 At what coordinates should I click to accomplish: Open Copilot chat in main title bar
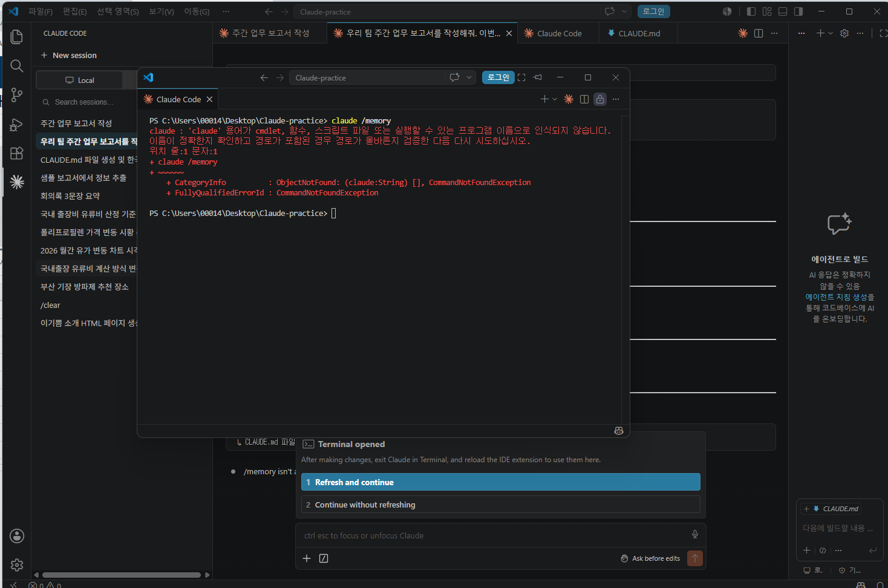(x=610, y=11)
